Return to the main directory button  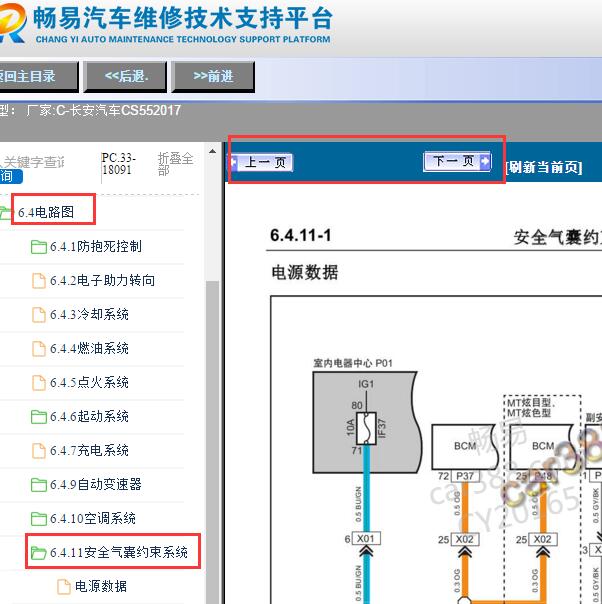tap(39, 76)
